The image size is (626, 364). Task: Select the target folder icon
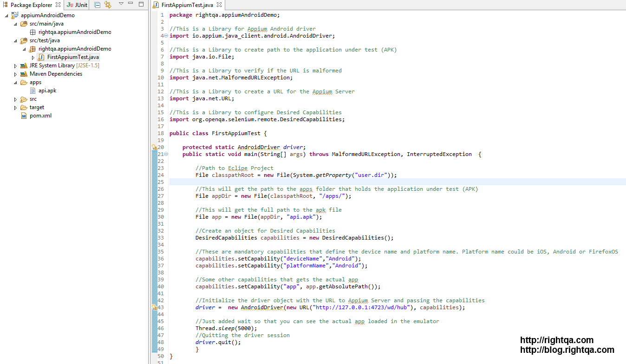pyautogui.click(x=24, y=107)
